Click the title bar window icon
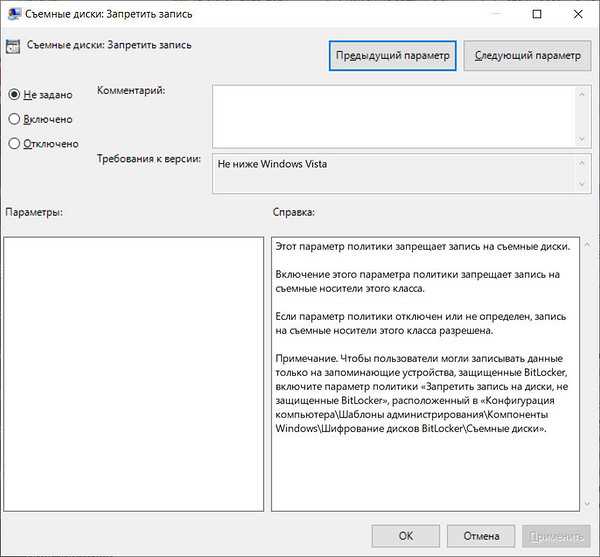This screenshot has height=557, width=600. (x=15, y=14)
